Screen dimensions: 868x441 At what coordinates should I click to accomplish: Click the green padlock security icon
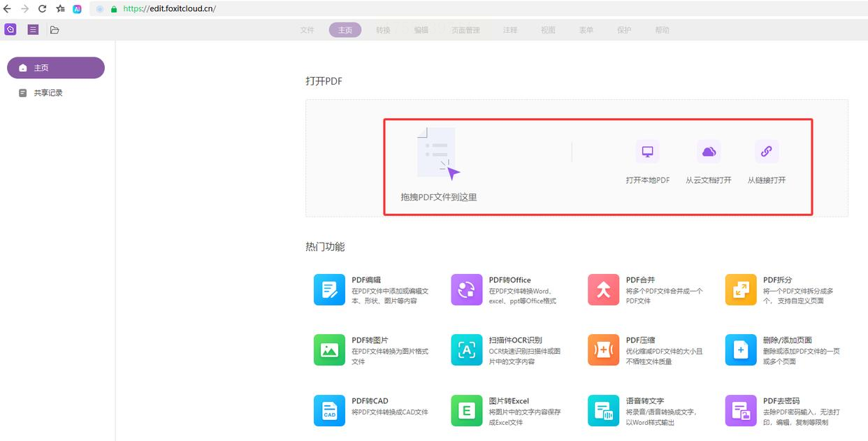pos(114,9)
